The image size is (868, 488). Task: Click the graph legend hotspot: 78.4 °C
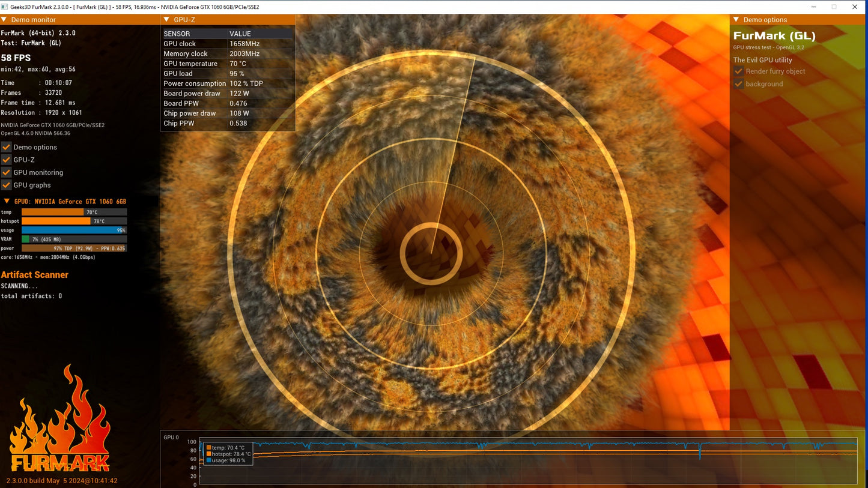(228, 454)
